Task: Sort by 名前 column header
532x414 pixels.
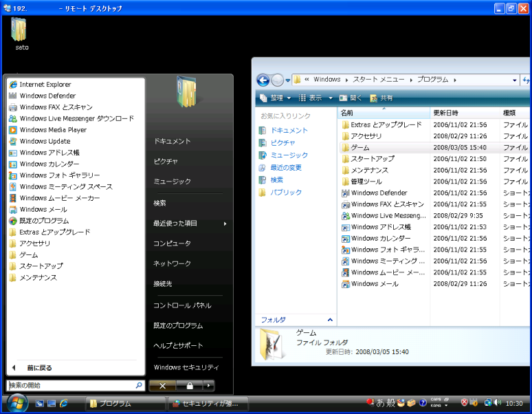Action: click(384, 113)
